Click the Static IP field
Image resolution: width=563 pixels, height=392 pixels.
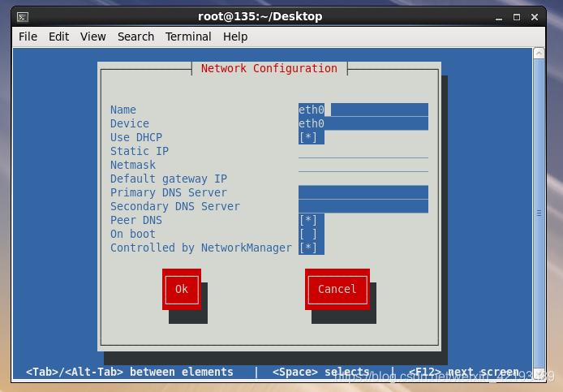363,151
